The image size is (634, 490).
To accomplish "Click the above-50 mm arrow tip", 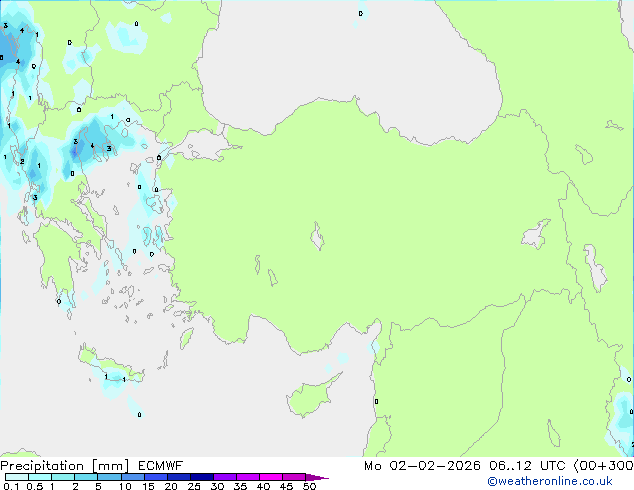I will [x=317, y=477].
